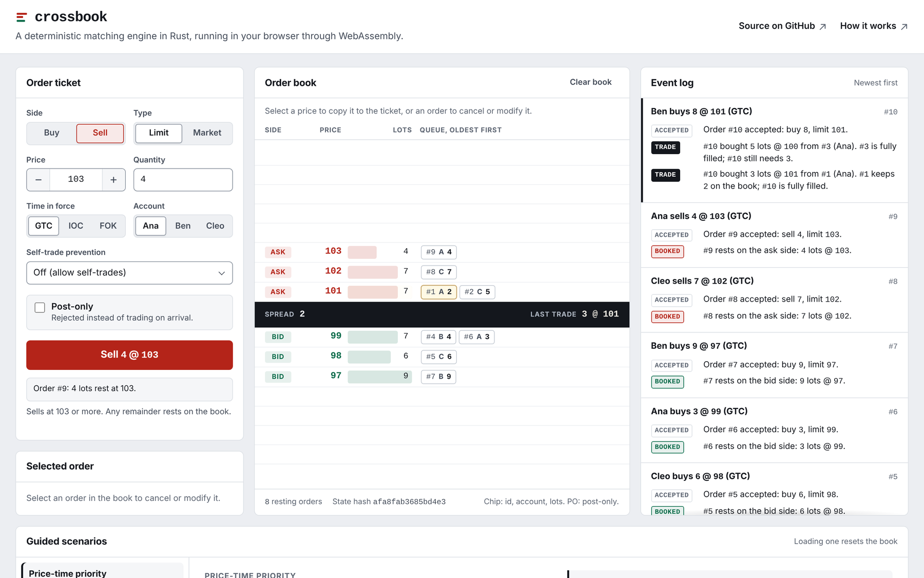Click the LAST TRADE 3 @ 101 readout

coord(574,314)
